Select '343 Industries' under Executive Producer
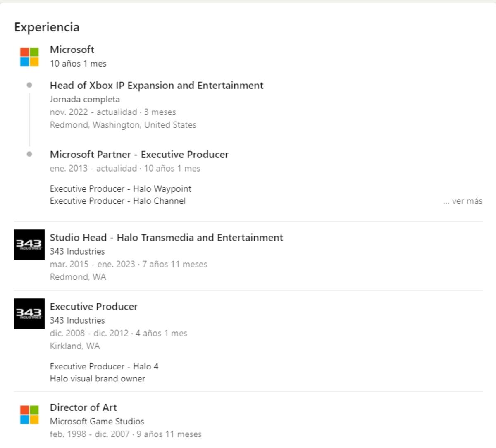The width and height of the screenshot is (496, 448). (77, 321)
